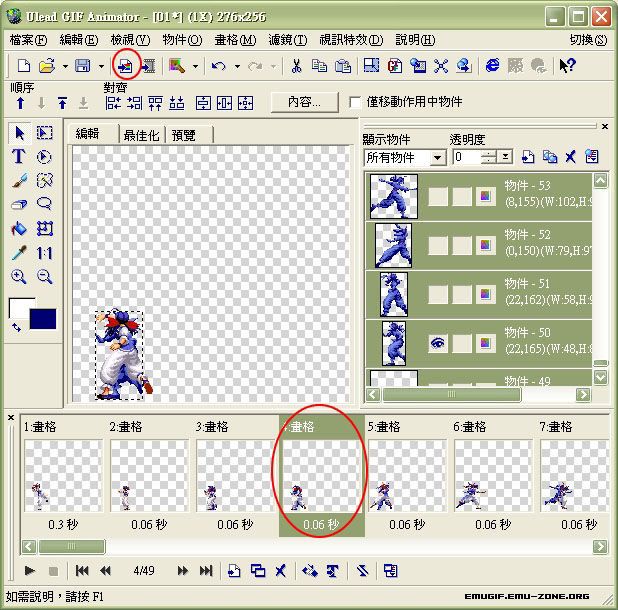This screenshot has height=610, width=618.
Task: Select the Text tool
Action: 19,156
